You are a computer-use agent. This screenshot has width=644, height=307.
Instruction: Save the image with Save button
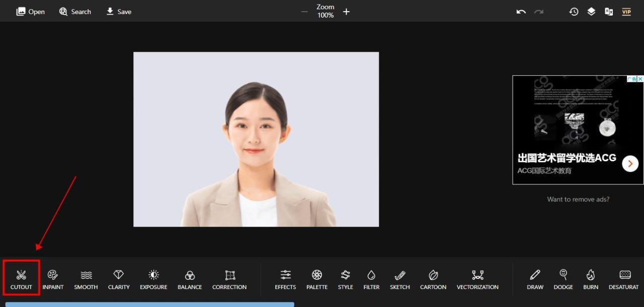119,12
